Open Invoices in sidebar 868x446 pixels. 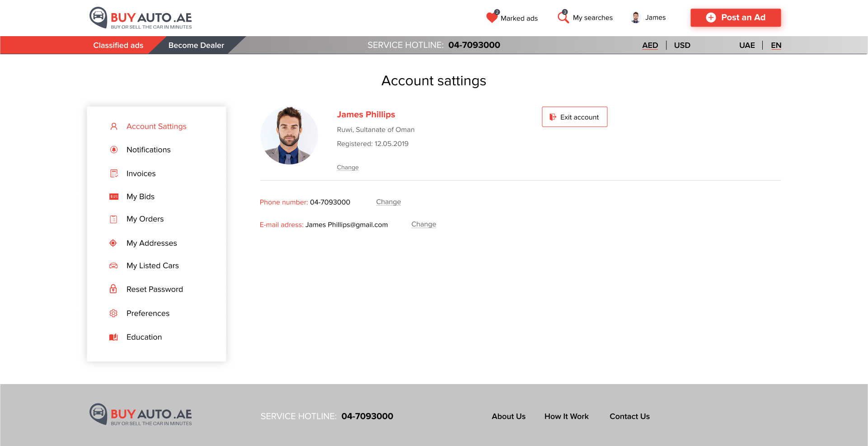click(x=141, y=174)
